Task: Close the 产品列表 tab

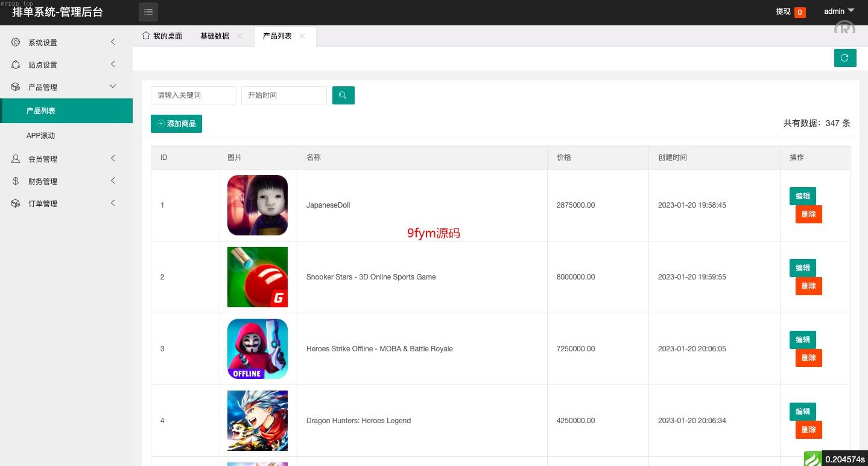Action: pyautogui.click(x=302, y=36)
